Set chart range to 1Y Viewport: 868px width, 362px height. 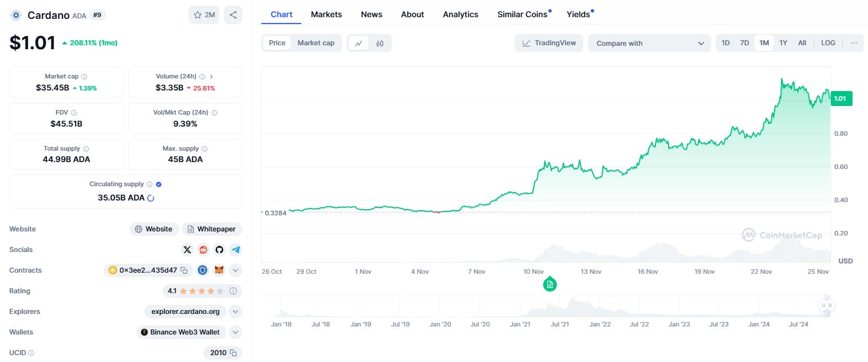783,43
